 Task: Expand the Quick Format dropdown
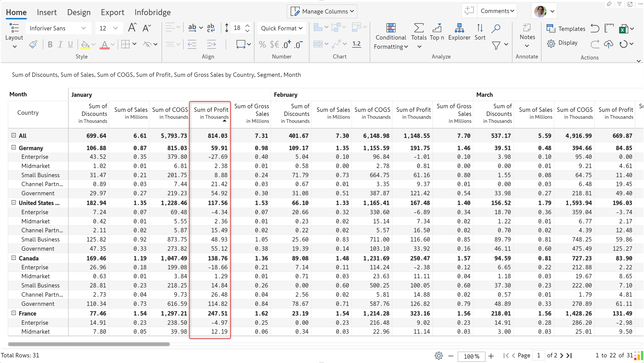[281, 28]
